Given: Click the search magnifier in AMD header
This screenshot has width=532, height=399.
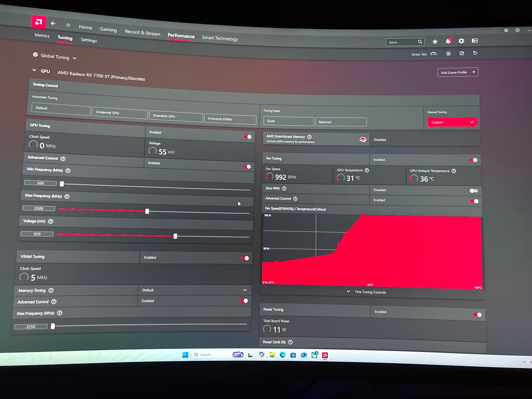Looking at the screenshot, I should pos(420,42).
